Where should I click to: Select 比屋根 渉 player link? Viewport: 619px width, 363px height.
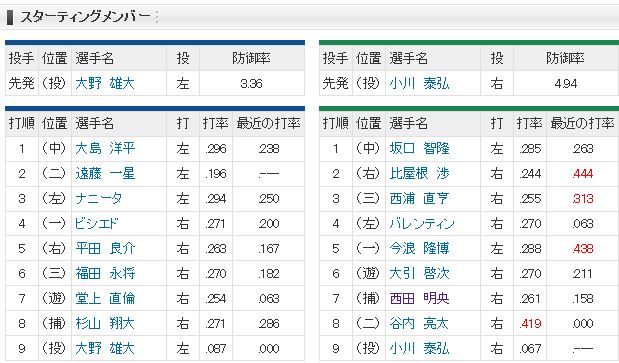pos(419,173)
